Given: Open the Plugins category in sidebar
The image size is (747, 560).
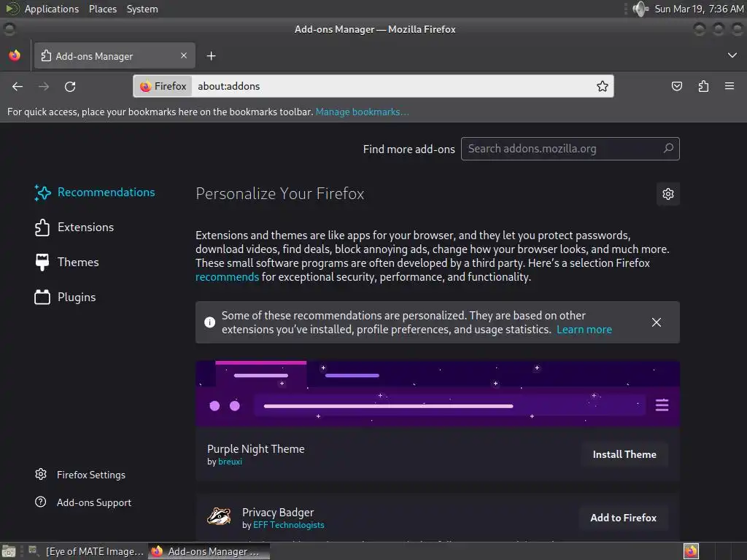Looking at the screenshot, I should (x=65, y=297).
